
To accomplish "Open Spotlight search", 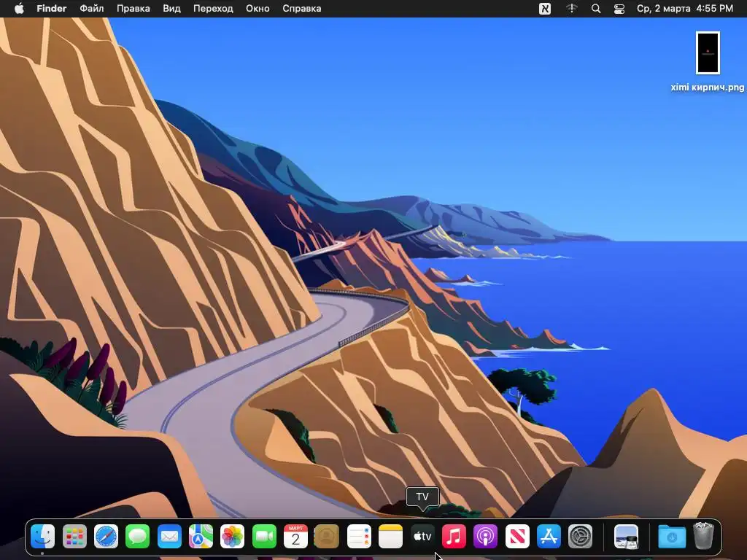I will click(595, 9).
